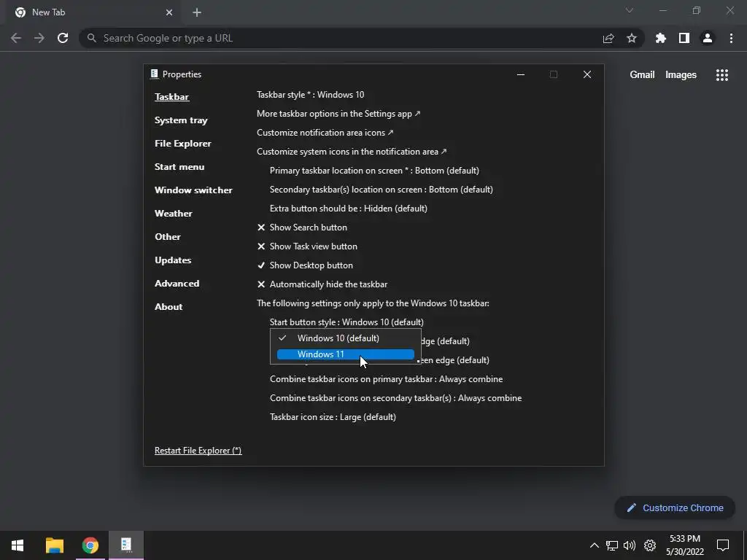Open File Explorer from taskbar
The height and width of the screenshot is (560, 747).
point(54,545)
